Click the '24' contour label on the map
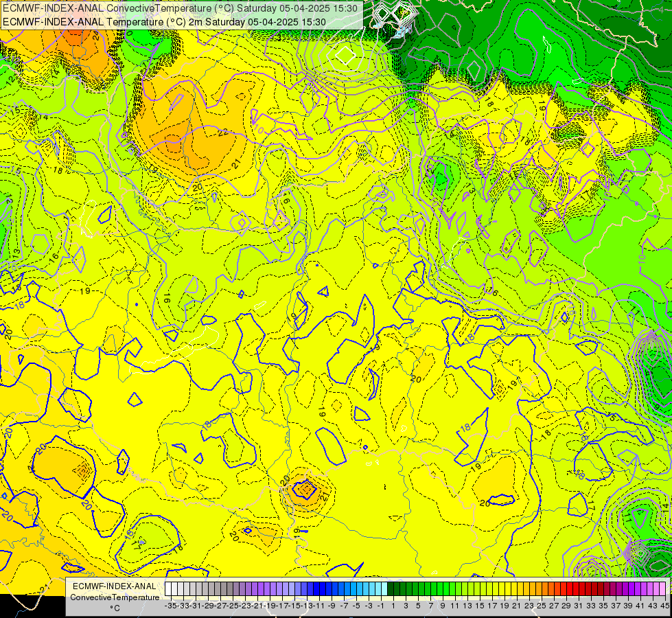 96,36
